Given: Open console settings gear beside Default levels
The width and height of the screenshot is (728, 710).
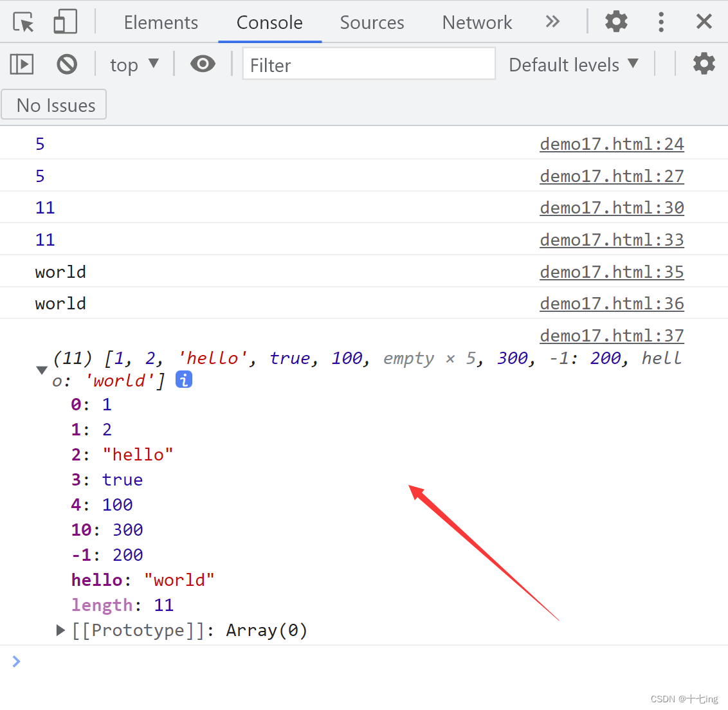Looking at the screenshot, I should [x=704, y=64].
